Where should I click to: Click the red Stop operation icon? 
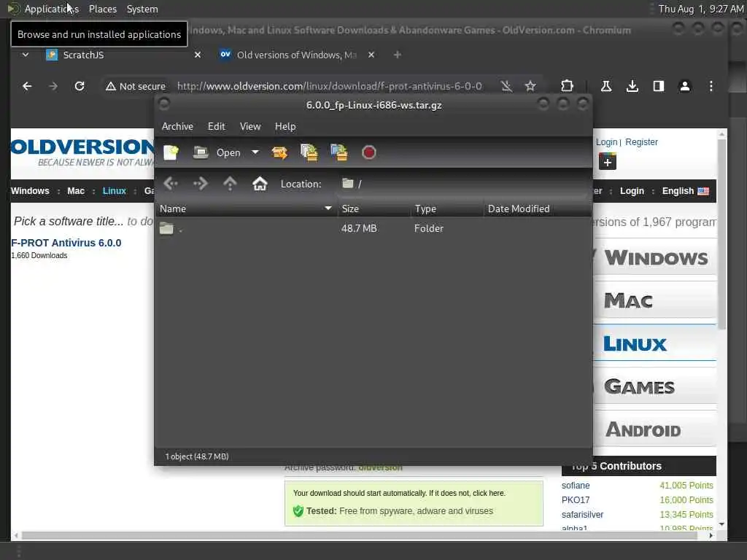(368, 152)
